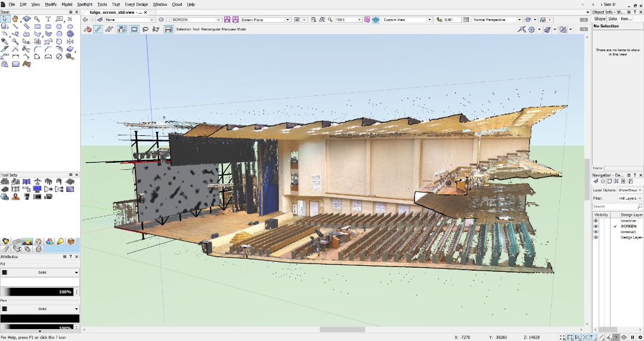644x341 pixels.
Task: Select the Rectangle tool in Basic palette
Action: pos(38,27)
